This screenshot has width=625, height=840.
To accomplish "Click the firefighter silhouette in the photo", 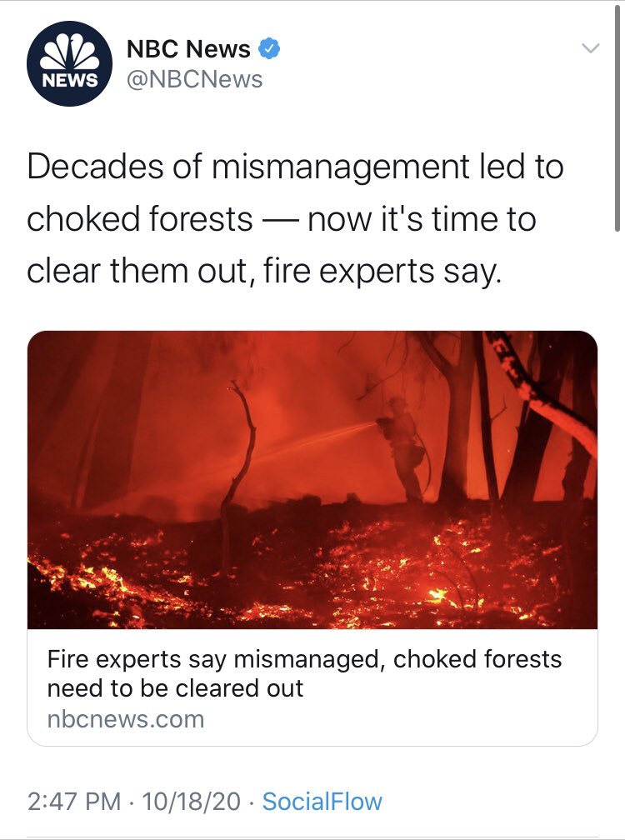I will [402, 446].
